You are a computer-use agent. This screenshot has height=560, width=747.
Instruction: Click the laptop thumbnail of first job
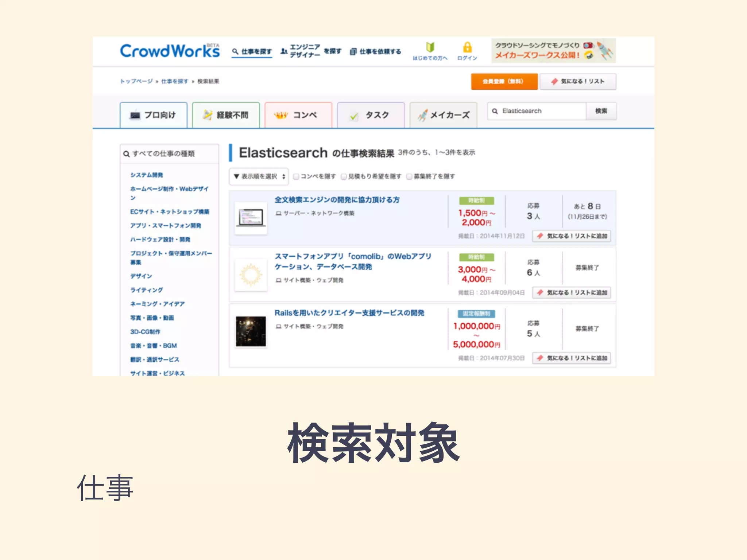251,218
